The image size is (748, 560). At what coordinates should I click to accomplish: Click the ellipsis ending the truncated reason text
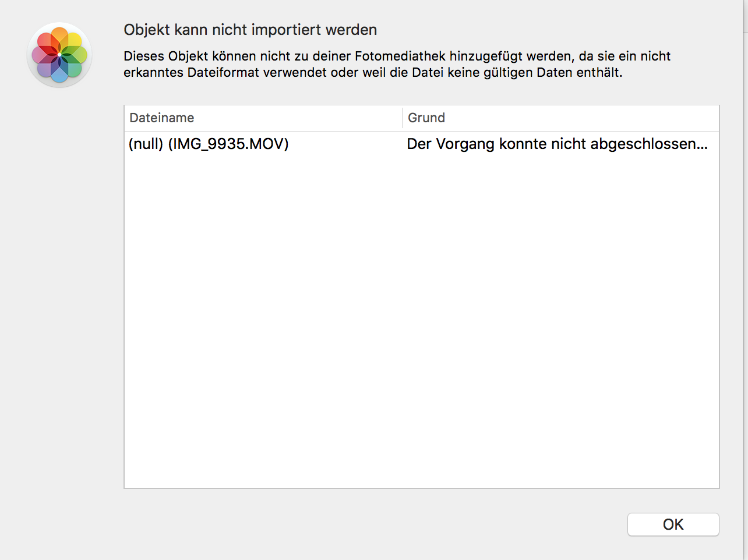click(702, 146)
